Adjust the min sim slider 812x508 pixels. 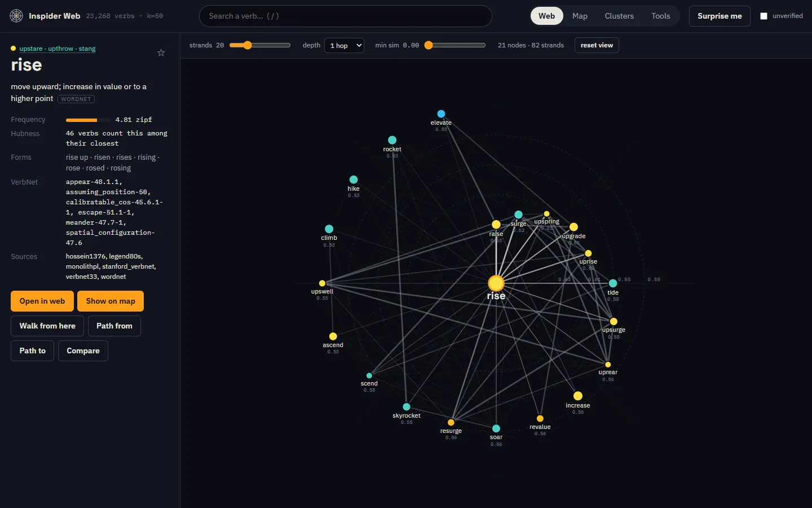pos(455,45)
